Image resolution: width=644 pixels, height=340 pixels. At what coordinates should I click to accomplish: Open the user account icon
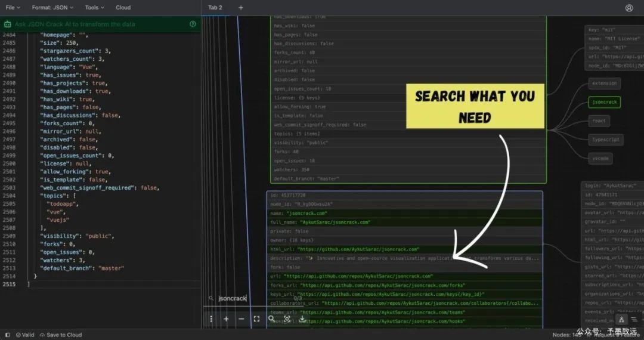pos(629,8)
